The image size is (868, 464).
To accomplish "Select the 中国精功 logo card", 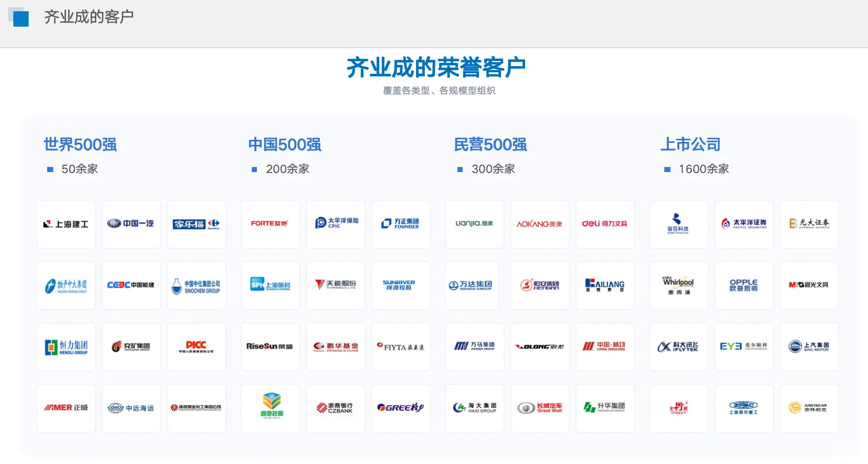I will (x=605, y=347).
